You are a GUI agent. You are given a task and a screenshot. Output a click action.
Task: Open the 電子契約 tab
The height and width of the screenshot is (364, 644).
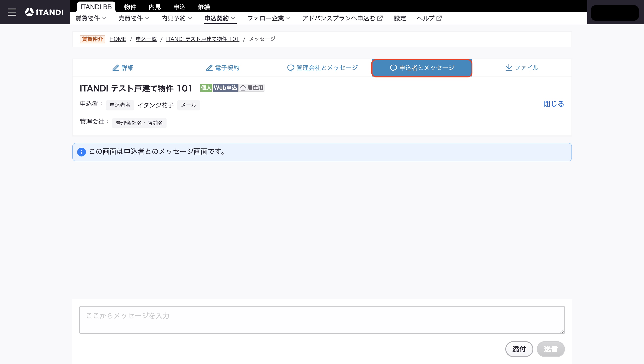tap(222, 68)
